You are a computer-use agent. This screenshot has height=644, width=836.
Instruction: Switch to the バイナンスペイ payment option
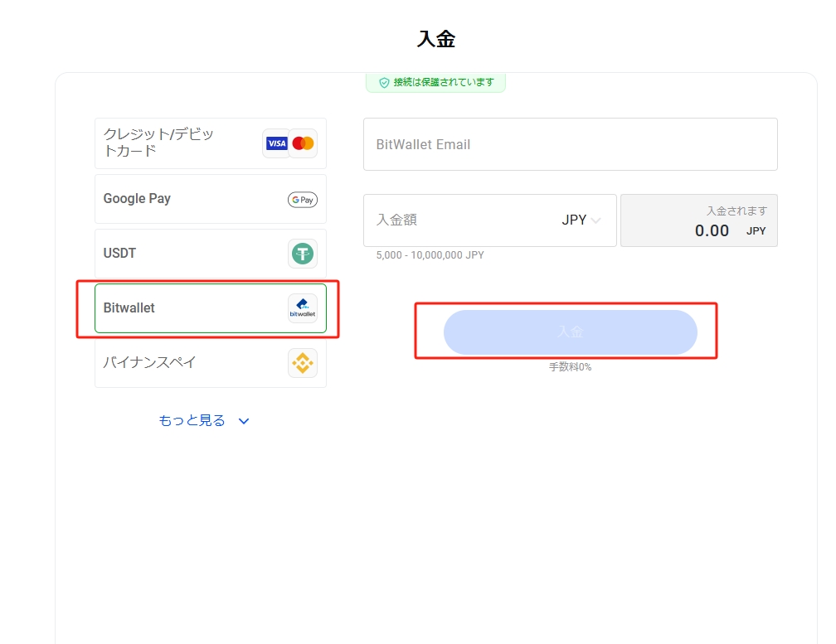(x=150, y=363)
